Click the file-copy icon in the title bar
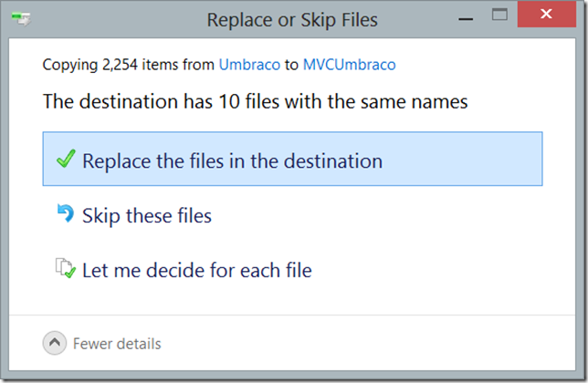The height and width of the screenshot is (383, 588). (21, 19)
